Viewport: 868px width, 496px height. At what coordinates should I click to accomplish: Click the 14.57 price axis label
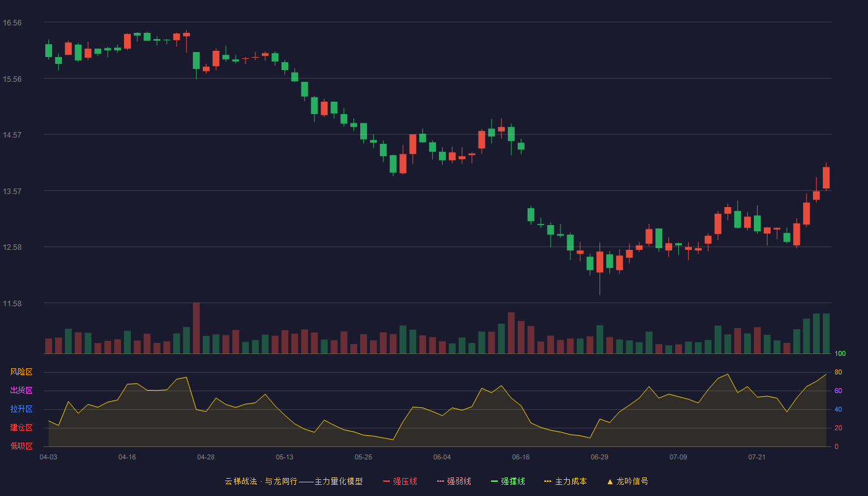coord(12,135)
